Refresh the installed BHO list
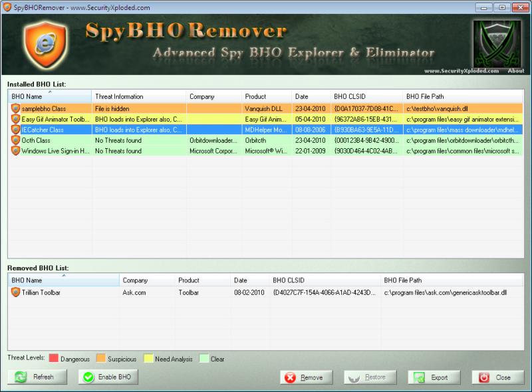 tap(37, 377)
